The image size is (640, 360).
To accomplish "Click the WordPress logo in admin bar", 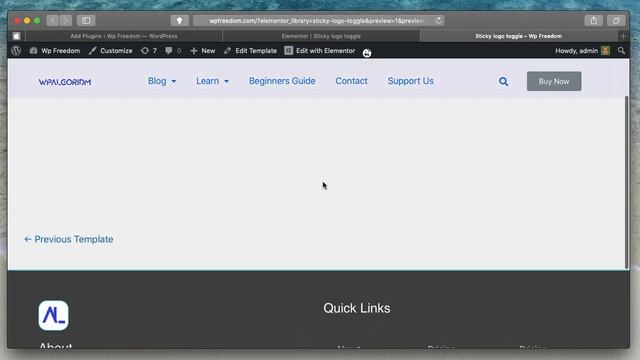I will tap(16, 51).
